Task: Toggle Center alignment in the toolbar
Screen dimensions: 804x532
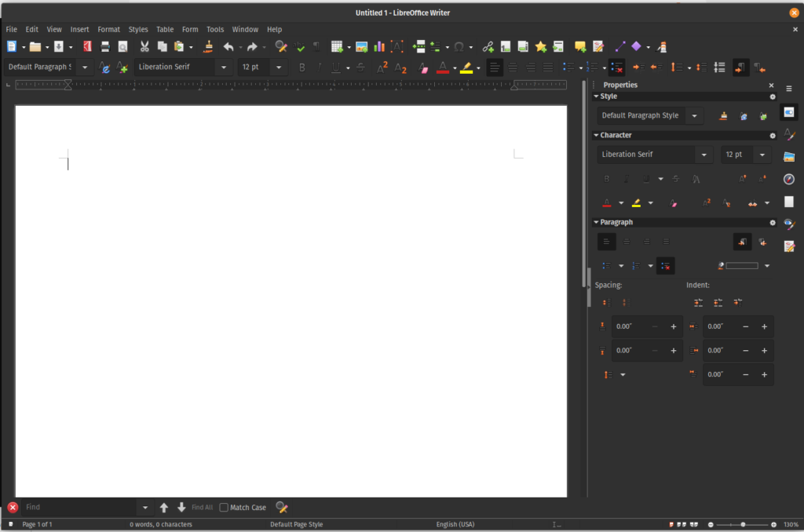Action: [512, 67]
